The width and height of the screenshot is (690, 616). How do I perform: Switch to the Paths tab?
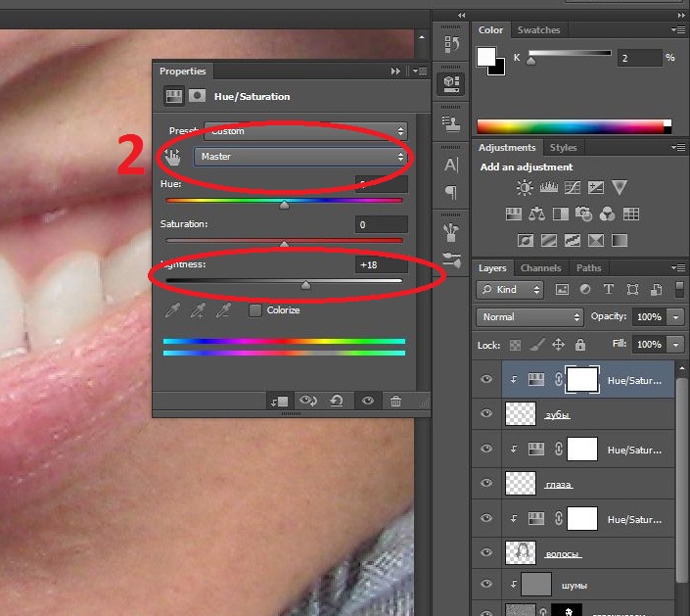pyautogui.click(x=588, y=267)
